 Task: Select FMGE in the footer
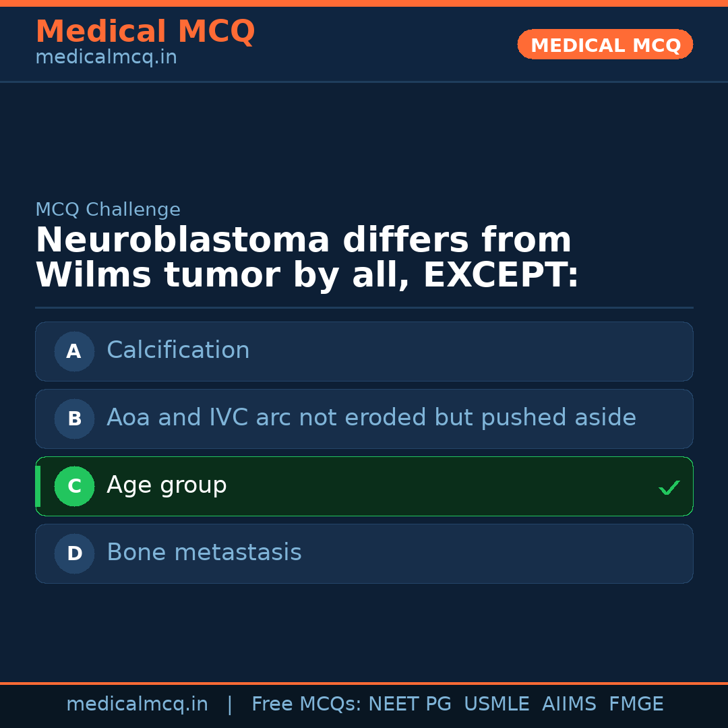click(x=636, y=704)
